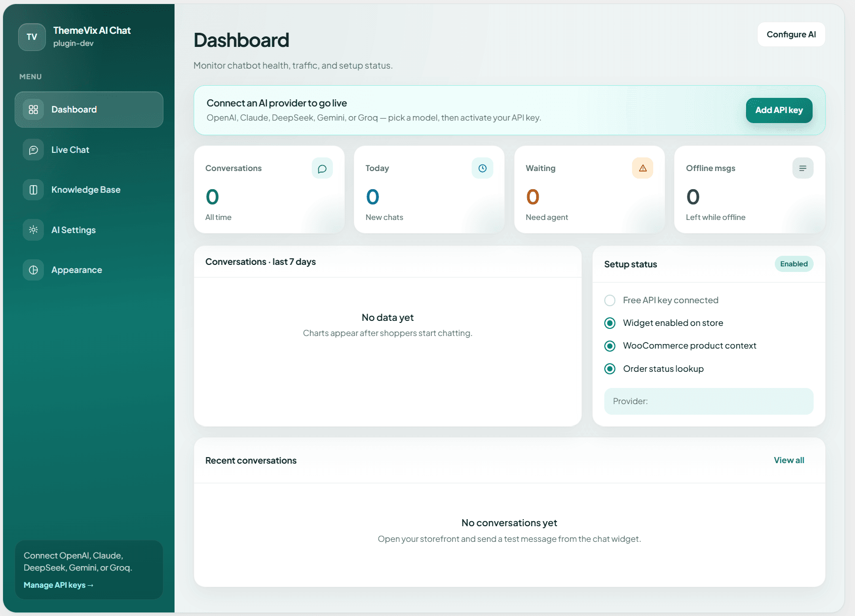Follow the View all link
Image resolution: width=855 pixels, height=616 pixels.
(x=789, y=460)
